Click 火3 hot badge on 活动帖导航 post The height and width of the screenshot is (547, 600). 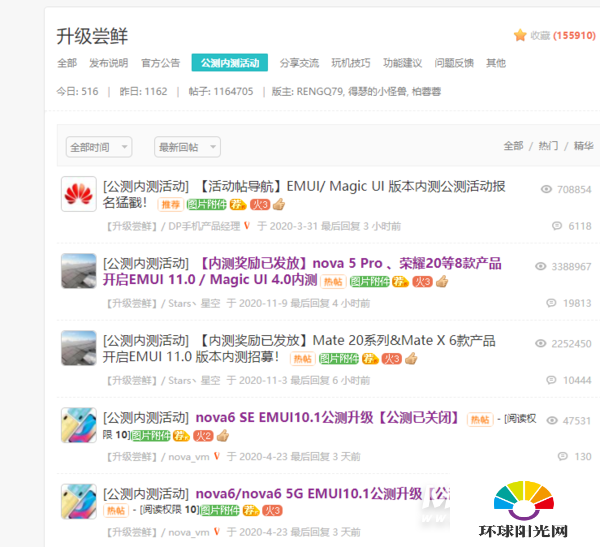pos(260,205)
